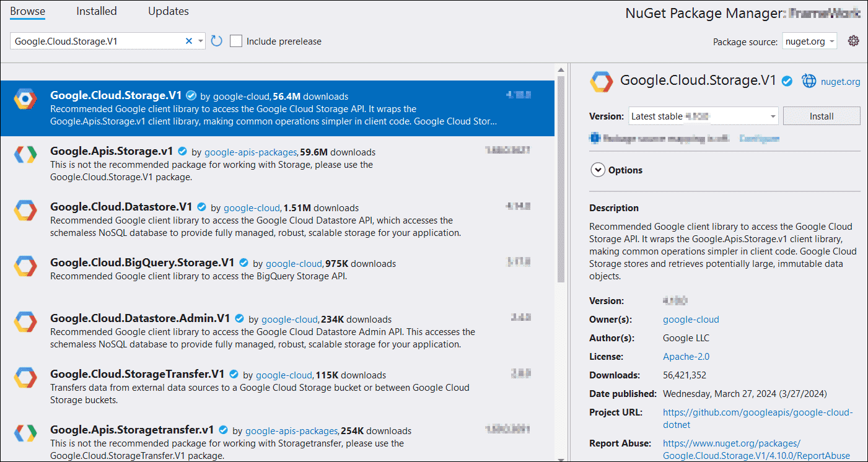The height and width of the screenshot is (462, 868).
Task: Switch to the Installed tab
Action: (96, 11)
